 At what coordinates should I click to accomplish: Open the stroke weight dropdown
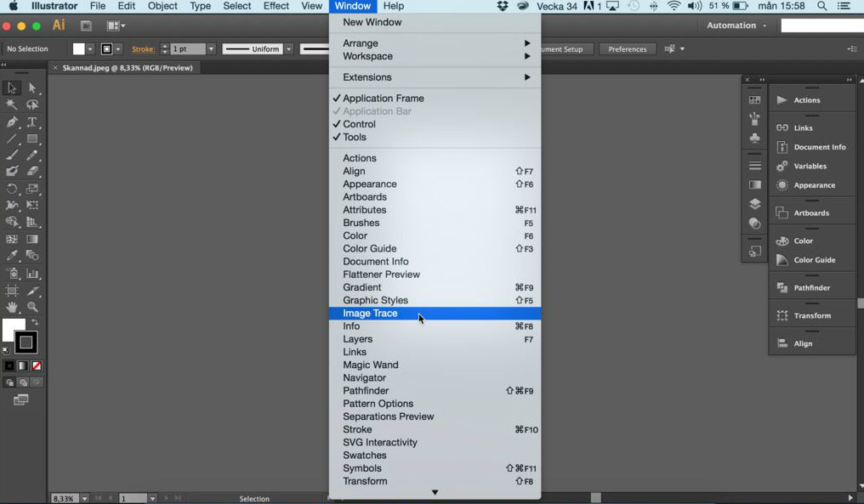pos(211,49)
